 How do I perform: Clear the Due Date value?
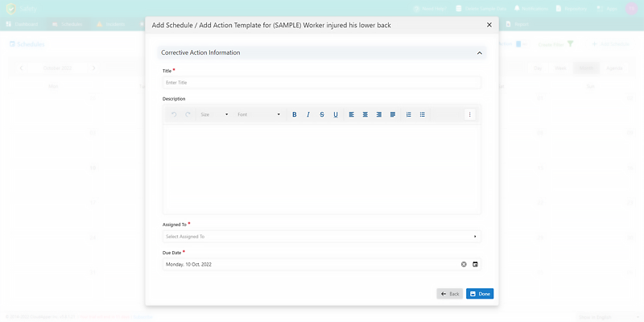(x=464, y=264)
